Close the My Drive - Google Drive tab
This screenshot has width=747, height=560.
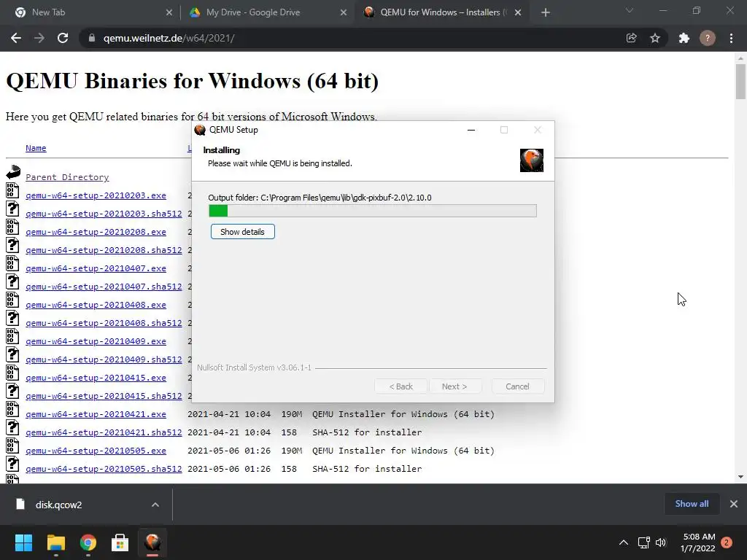(x=344, y=12)
